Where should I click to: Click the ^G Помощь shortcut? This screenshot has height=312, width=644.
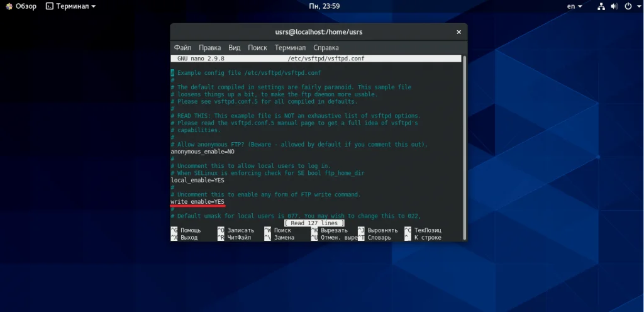186,230
